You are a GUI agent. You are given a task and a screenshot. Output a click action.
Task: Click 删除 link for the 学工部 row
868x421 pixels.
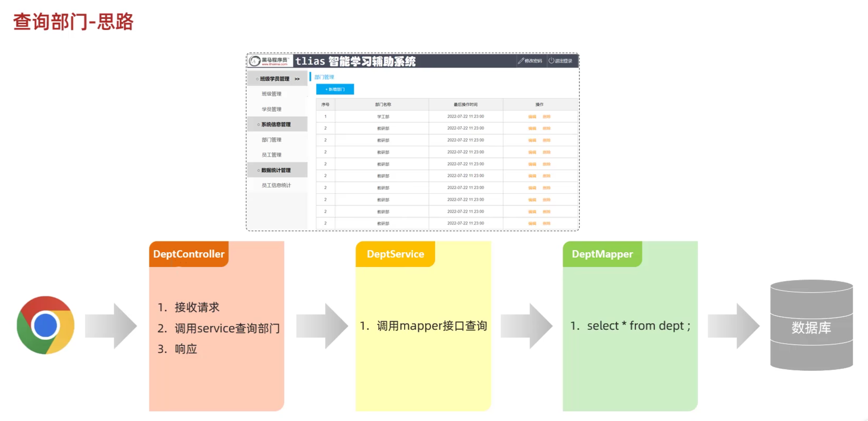tap(546, 116)
